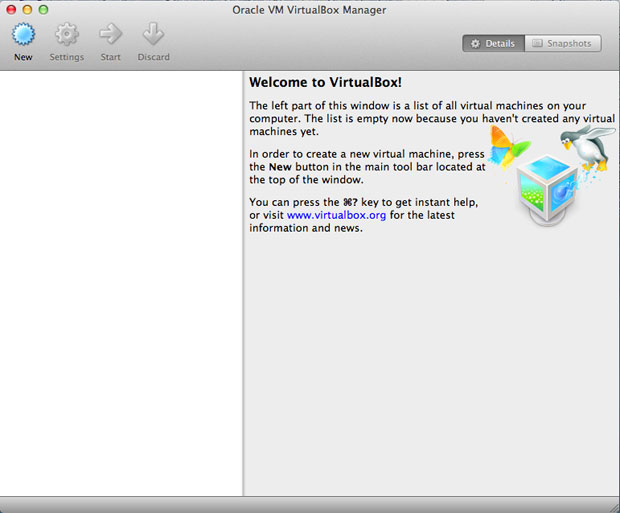Switch to the Snapshots view

(x=563, y=44)
